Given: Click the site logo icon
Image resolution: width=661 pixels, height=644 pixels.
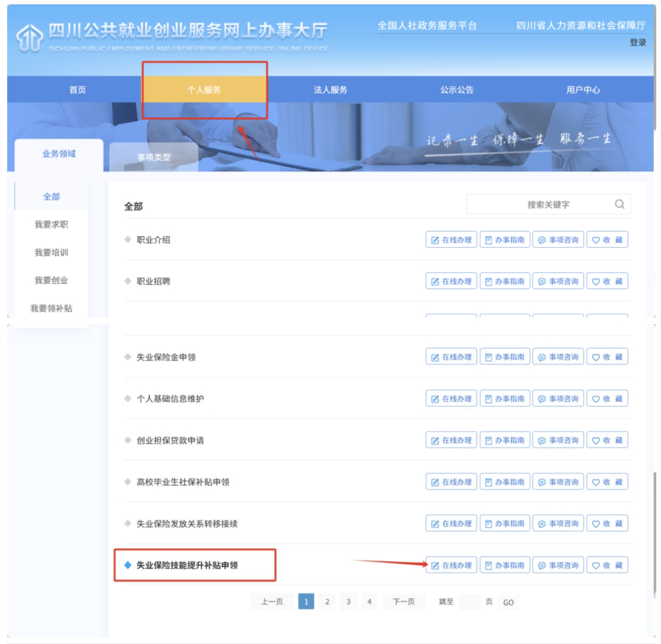Looking at the screenshot, I should point(30,37).
